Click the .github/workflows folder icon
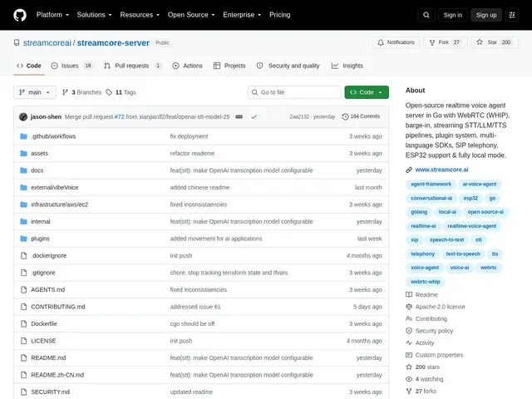The width and height of the screenshot is (532, 399). tap(23, 136)
